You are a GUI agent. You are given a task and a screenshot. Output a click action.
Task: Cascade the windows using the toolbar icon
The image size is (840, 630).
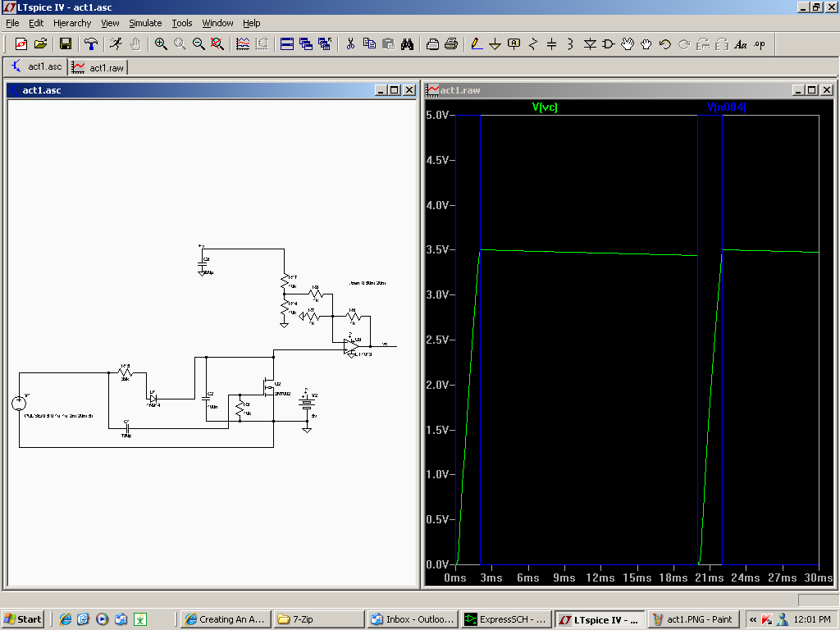(306, 44)
